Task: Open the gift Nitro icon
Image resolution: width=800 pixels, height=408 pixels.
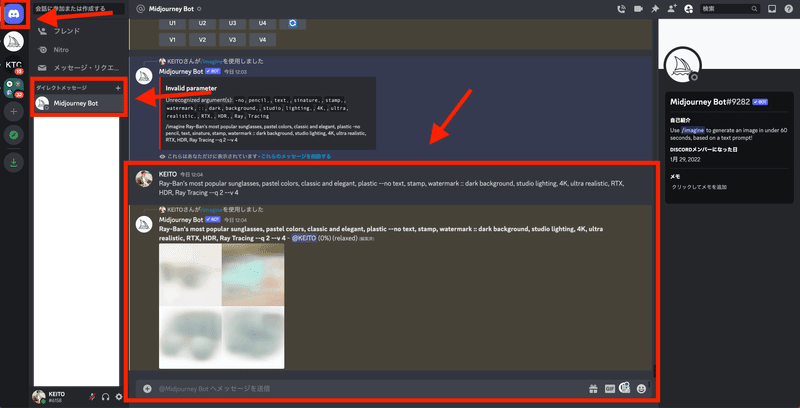Action: pyautogui.click(x=593, y=389)
